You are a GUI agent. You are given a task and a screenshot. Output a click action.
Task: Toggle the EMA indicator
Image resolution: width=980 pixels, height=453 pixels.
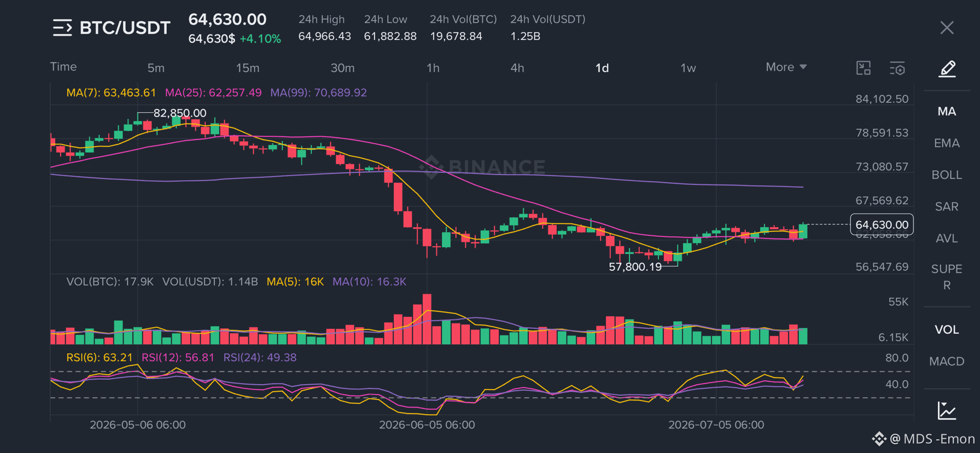coord(947,143)
